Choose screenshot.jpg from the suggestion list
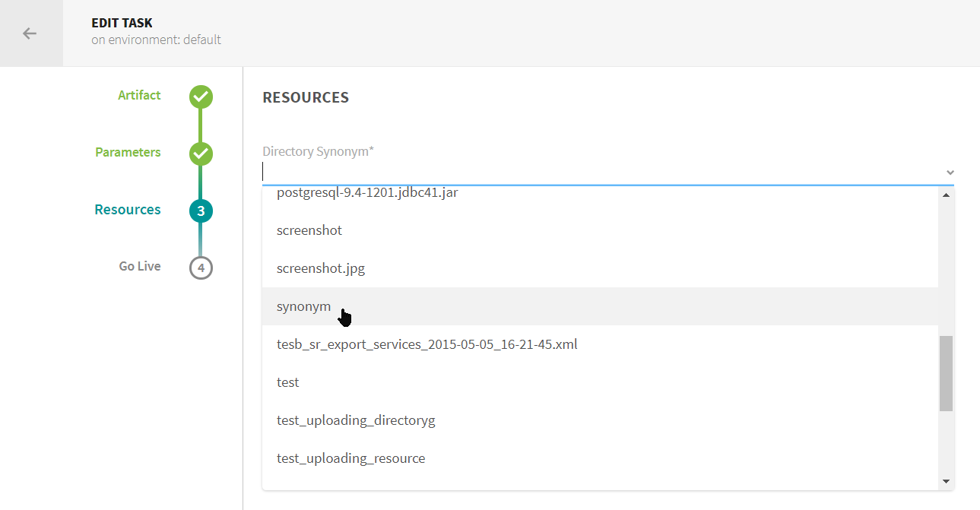980x510 pixels. 320,268
